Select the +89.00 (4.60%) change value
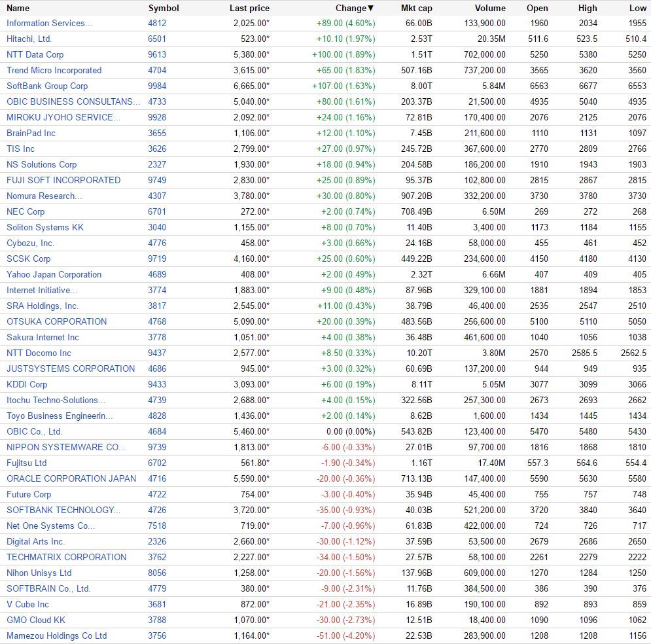This screenshot has width=651, height=644. [x=346, y=24]
